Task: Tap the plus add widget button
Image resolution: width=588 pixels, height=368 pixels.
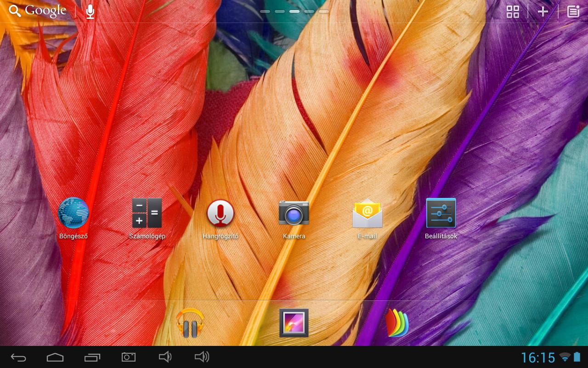Action: tap(543, 11)
